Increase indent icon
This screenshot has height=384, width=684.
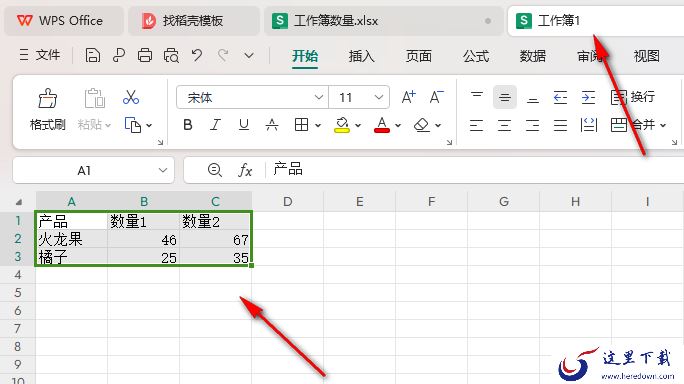(588, 97)
